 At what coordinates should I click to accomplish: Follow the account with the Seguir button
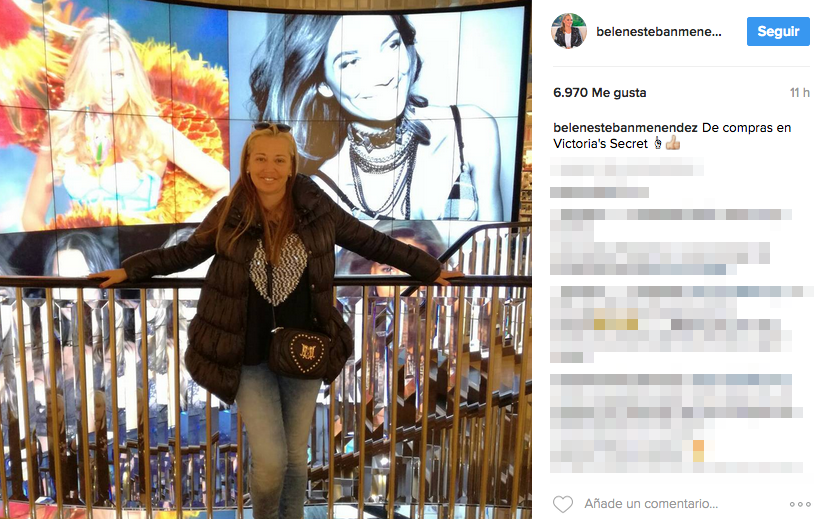778,32
